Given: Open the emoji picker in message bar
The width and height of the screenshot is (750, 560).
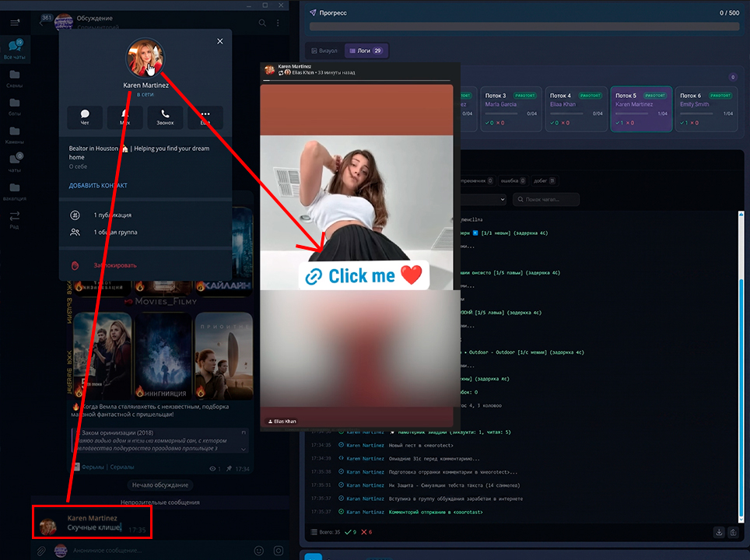Looking at the screenshot, I should (x=259, y=551).
